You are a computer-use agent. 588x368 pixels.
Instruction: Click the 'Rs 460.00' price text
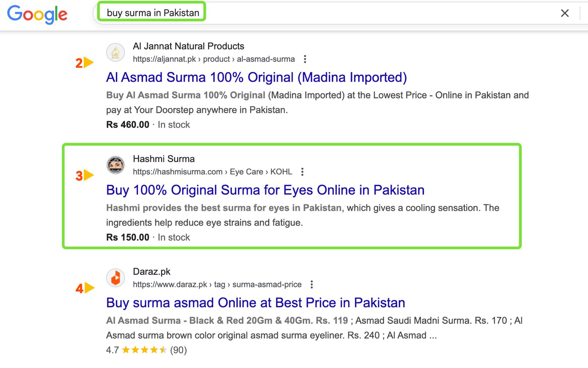coord(128,124)
